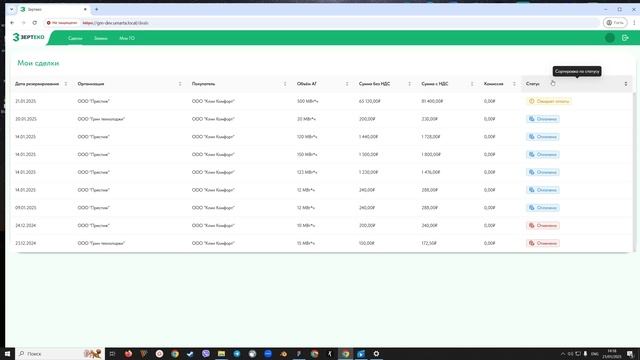This screenshot has width=640, height=360.
Task: Open the Мои ГО navigation tab
Action: [x=127, y=38]
